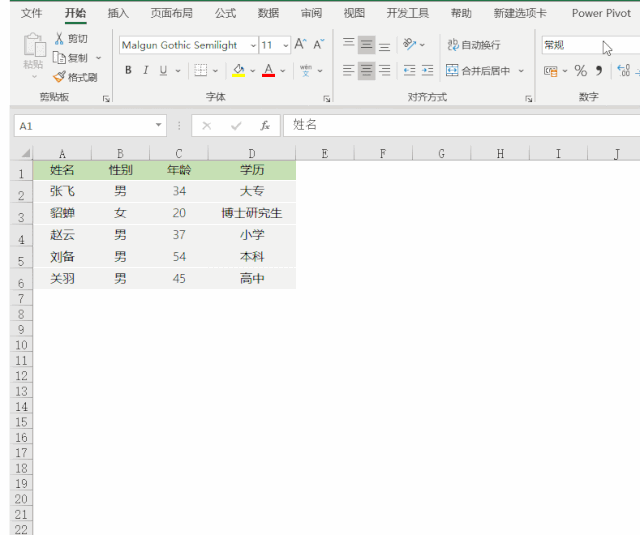This screenshot has height=535, width=640.
Task: Open the number format box showing 常规
Action: point(591,45)
